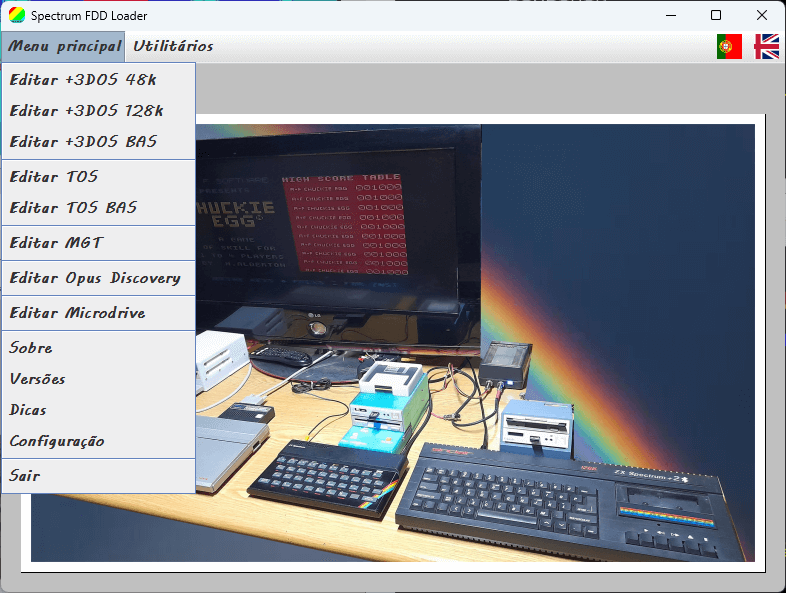Open the Sobre menu item
The width and height of the screenshot is (786, 593).
point(99,348)
